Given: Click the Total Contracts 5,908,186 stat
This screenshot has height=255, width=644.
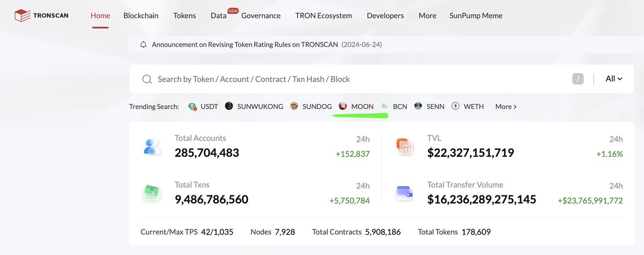Looking at the screenshot, I should coord(357,232).
